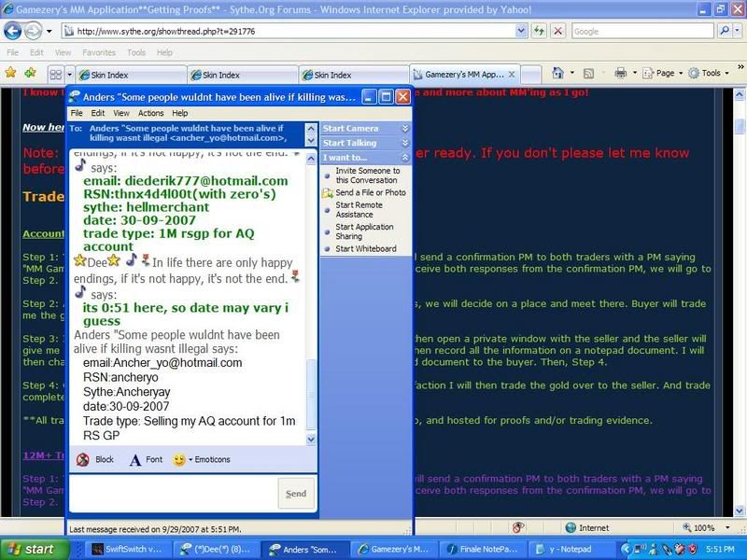Click browser page scrollbar down arrow
This screenshot has width=747, height=560.
pyautogui.click(x=740, y=511)
